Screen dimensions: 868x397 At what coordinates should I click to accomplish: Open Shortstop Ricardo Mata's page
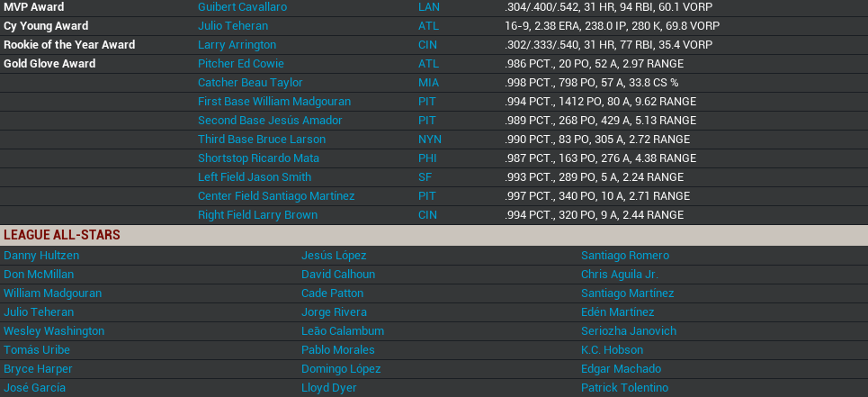258,158
